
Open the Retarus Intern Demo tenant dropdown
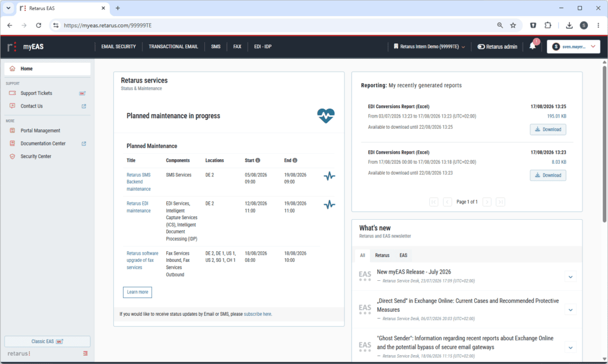(429, 46)
